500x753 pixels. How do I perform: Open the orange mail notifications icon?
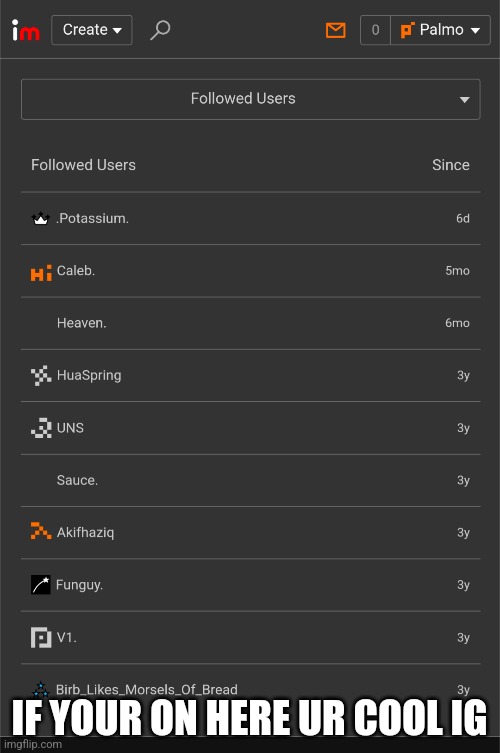[335, 30]
